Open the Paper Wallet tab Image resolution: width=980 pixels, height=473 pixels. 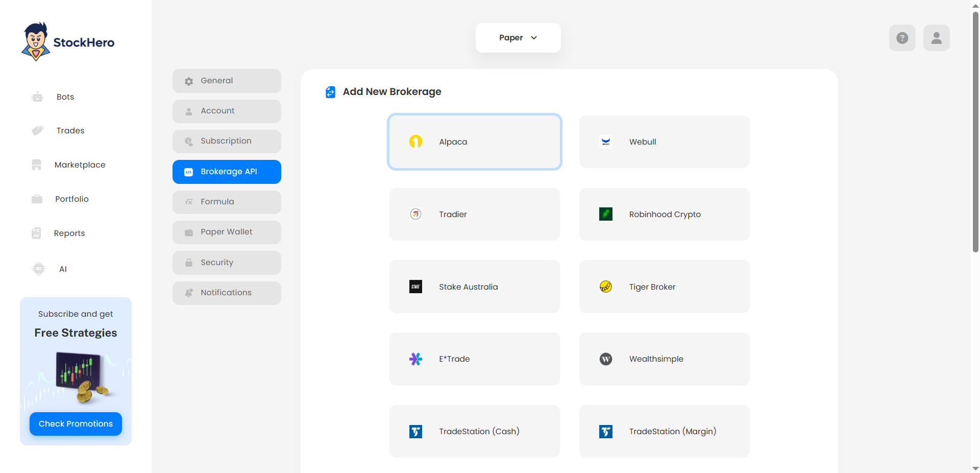pos(227,232)
